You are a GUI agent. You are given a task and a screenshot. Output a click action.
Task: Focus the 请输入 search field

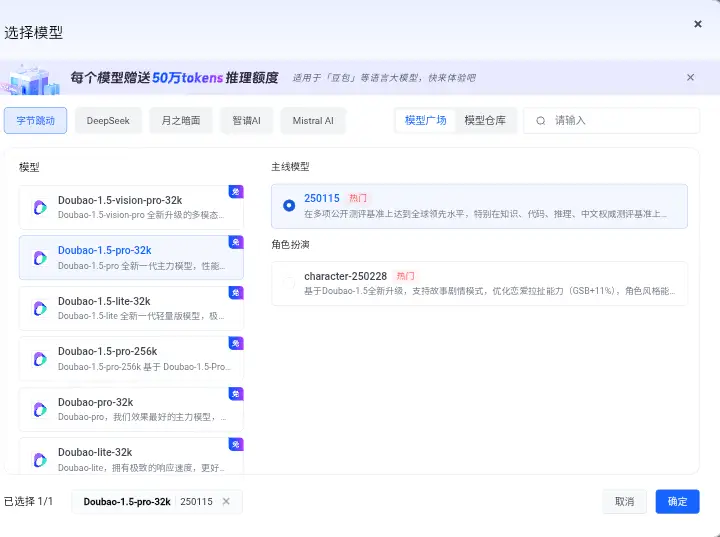(611, 120)
